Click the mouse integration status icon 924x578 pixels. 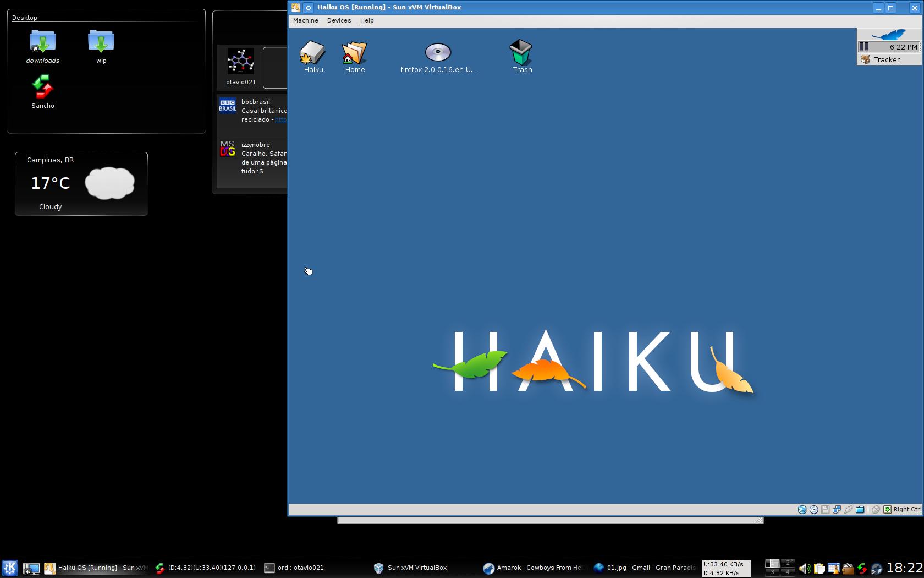pos(876,510)
